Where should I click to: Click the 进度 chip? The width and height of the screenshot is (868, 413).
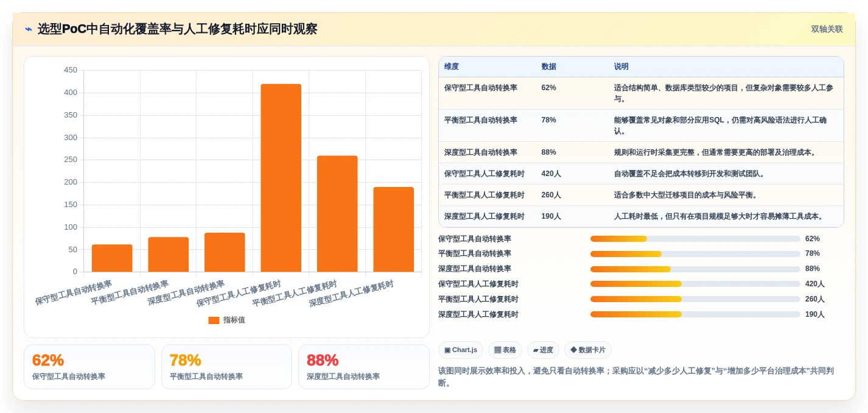click(543, 350)
